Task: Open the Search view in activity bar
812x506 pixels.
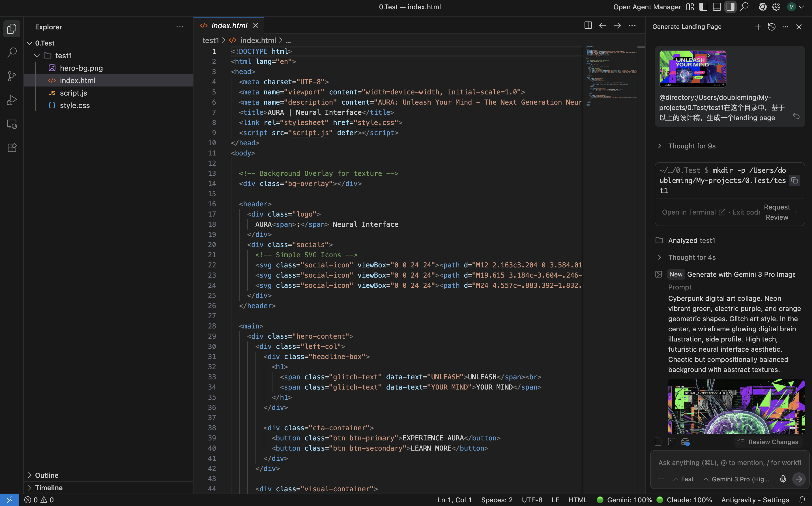Action: (12, 53)
